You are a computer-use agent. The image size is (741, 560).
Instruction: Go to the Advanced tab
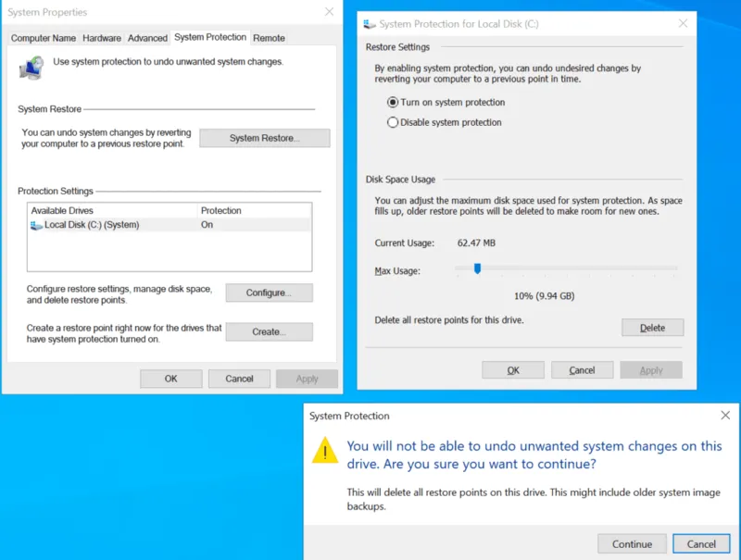(147, 38)
